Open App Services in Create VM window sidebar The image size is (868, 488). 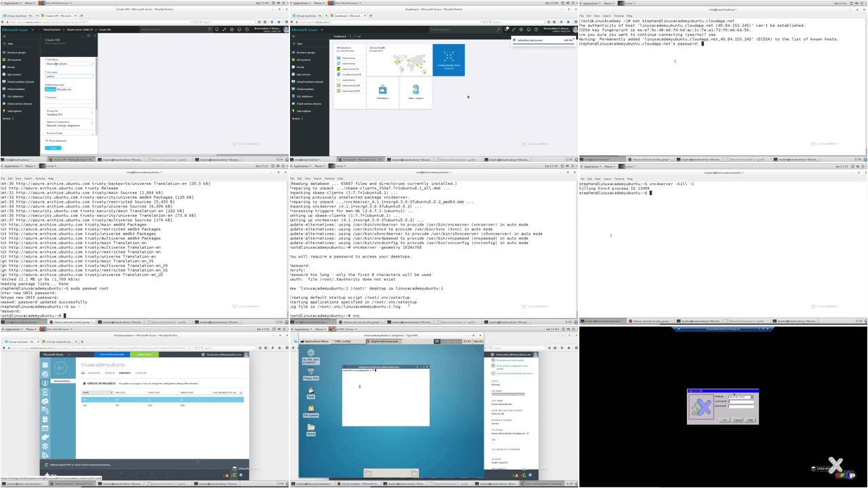pos(12,75)
